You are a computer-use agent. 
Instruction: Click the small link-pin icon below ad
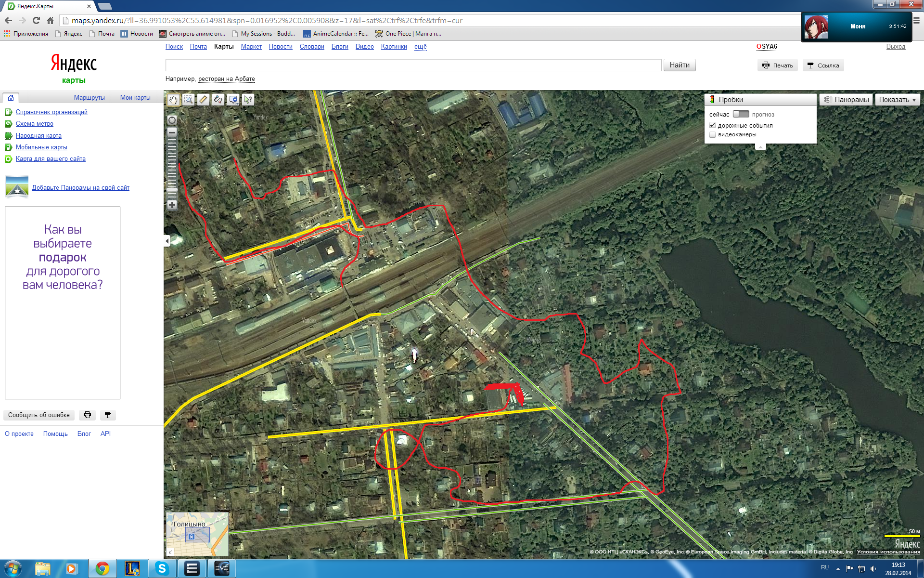(x=108, y=415)
